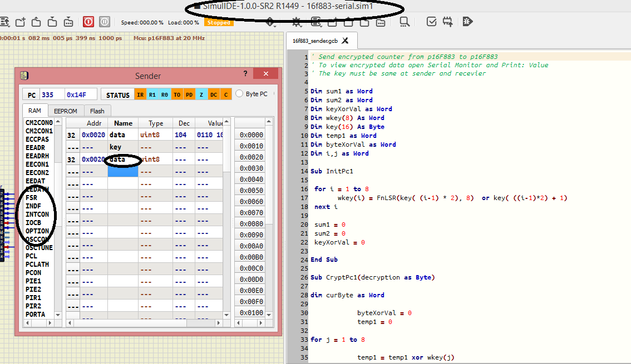
Task: Select the INTCON register in the list
Action: pyautogui.click(x=37, y=214)
